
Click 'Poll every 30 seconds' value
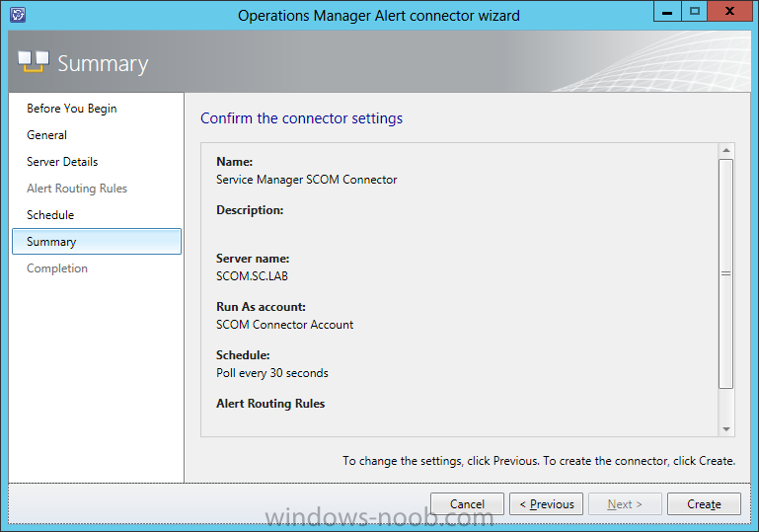272,373
